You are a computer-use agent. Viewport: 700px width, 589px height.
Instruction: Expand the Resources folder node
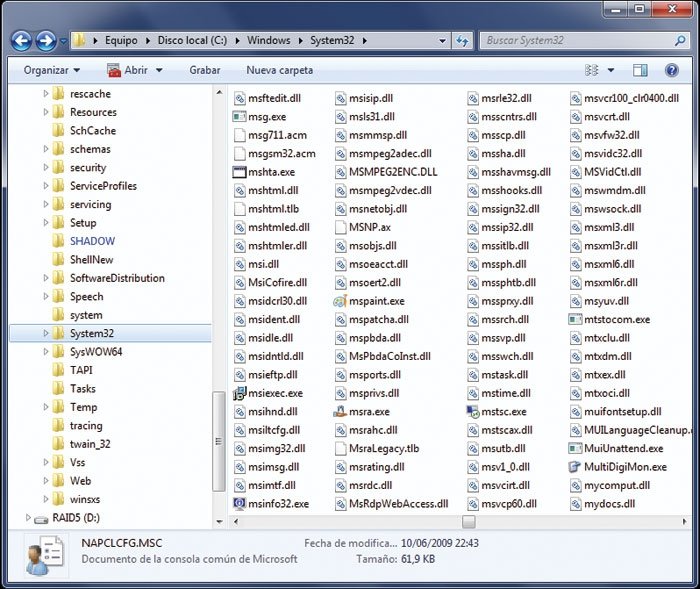point(46,112)
